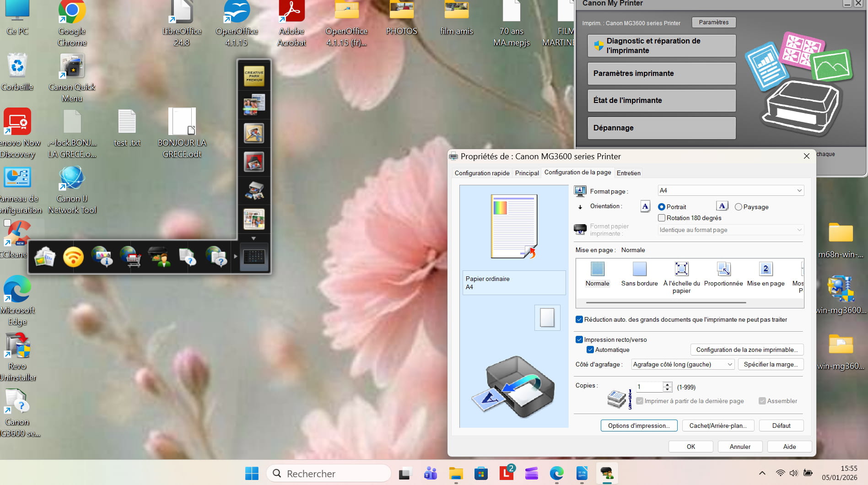Select the Proportionnée layout icon
This screenshot has width=868, height=485.
(x=723, y=269)
